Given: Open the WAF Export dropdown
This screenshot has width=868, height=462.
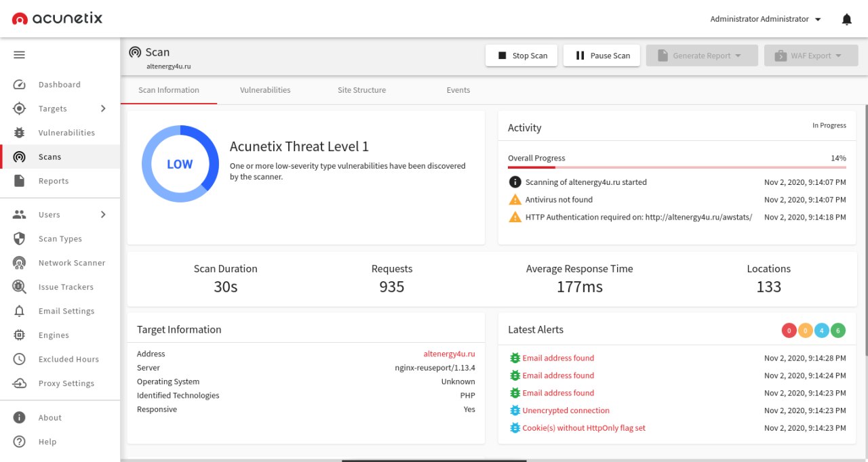Looking at the screenshot, I should [811, 56].
